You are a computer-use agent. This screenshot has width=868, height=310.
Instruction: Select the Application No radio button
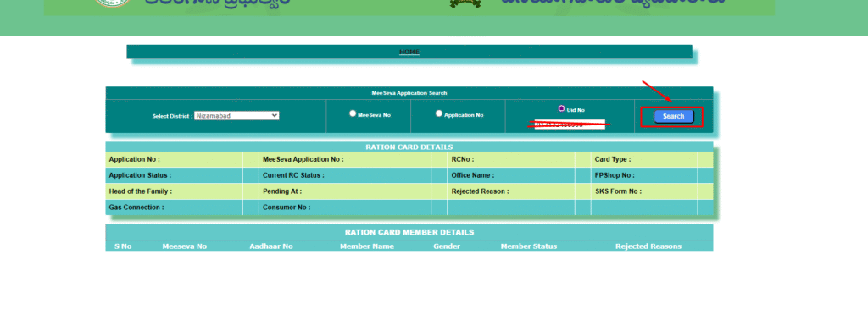pyautogui.click(x=439, y=113)
